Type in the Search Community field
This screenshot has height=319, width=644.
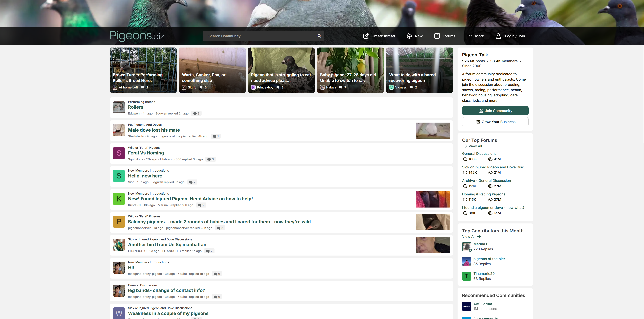pos(260,36)
